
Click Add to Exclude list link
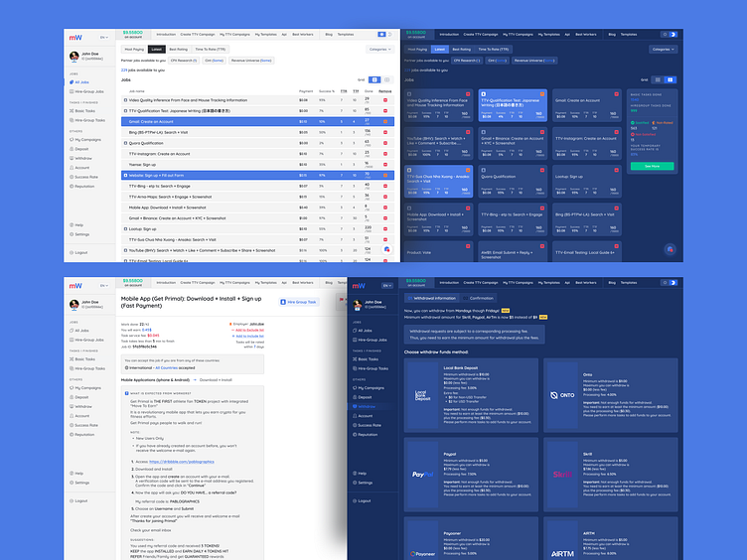[x=247, y=330]
